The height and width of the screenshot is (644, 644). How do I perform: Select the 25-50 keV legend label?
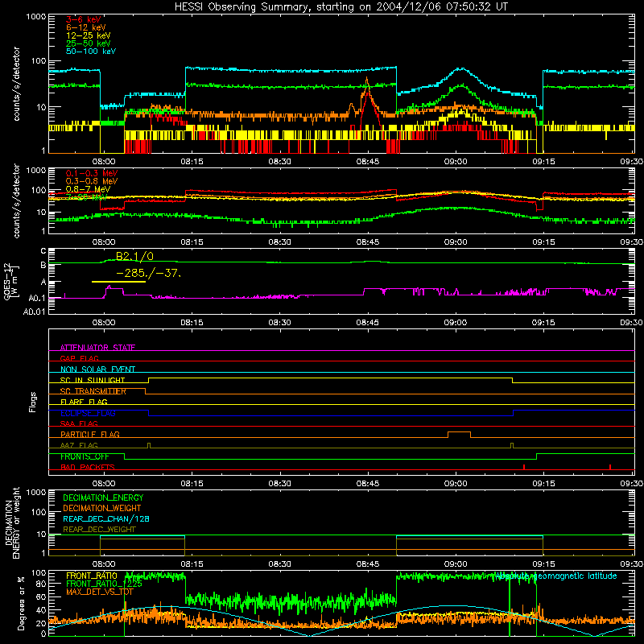tap(88, 43)
